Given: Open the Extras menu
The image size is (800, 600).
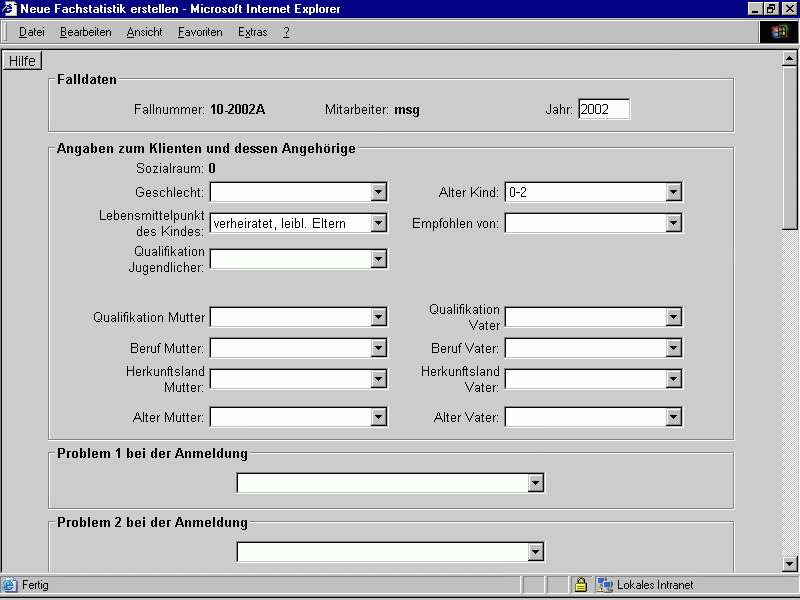Looking at the screenshot, I should (252, 32).
